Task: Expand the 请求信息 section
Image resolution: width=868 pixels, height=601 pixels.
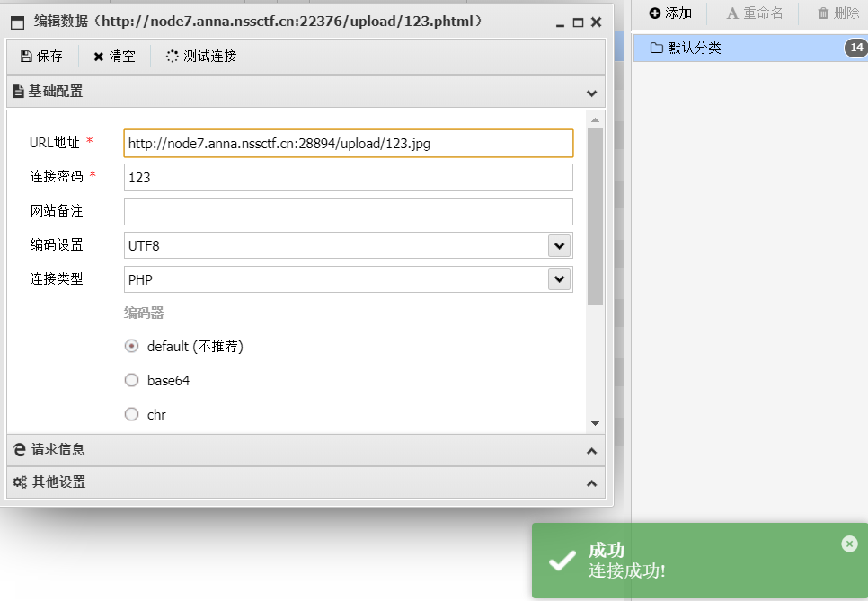Action: 592,451
